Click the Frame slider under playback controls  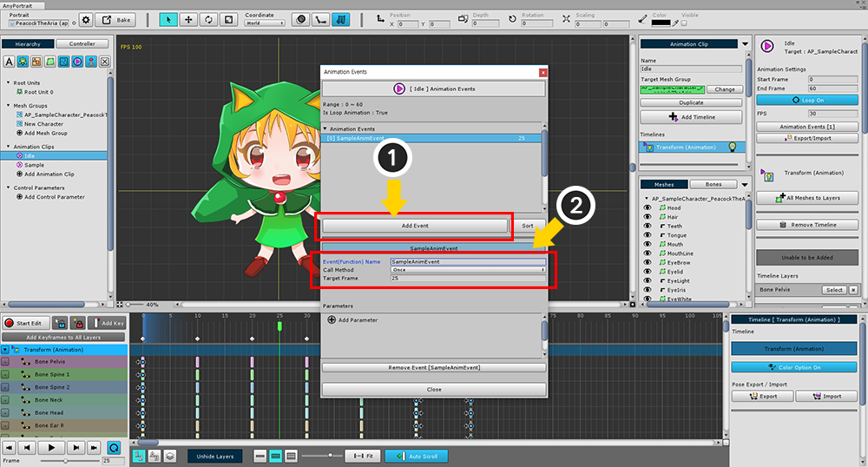point(69,460)
